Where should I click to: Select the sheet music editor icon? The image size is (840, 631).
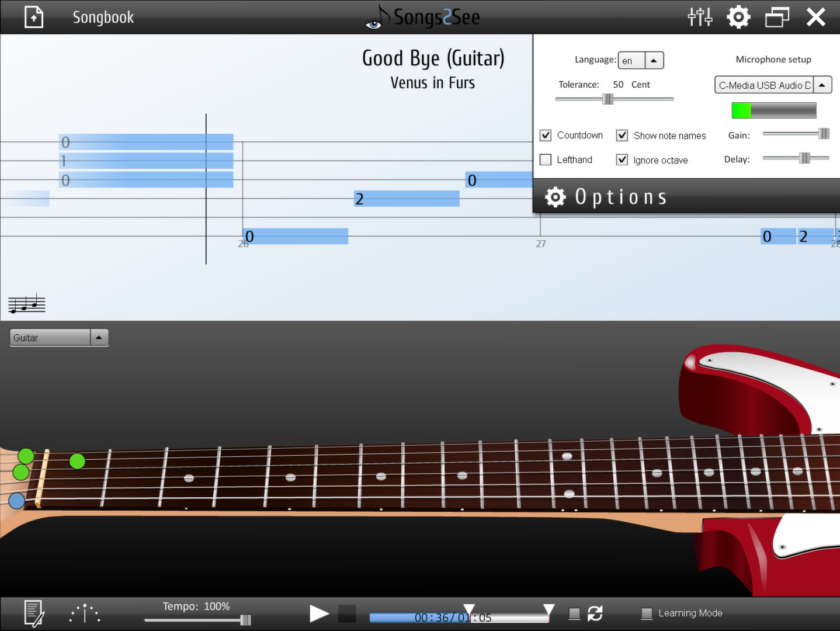pos(33,613)
